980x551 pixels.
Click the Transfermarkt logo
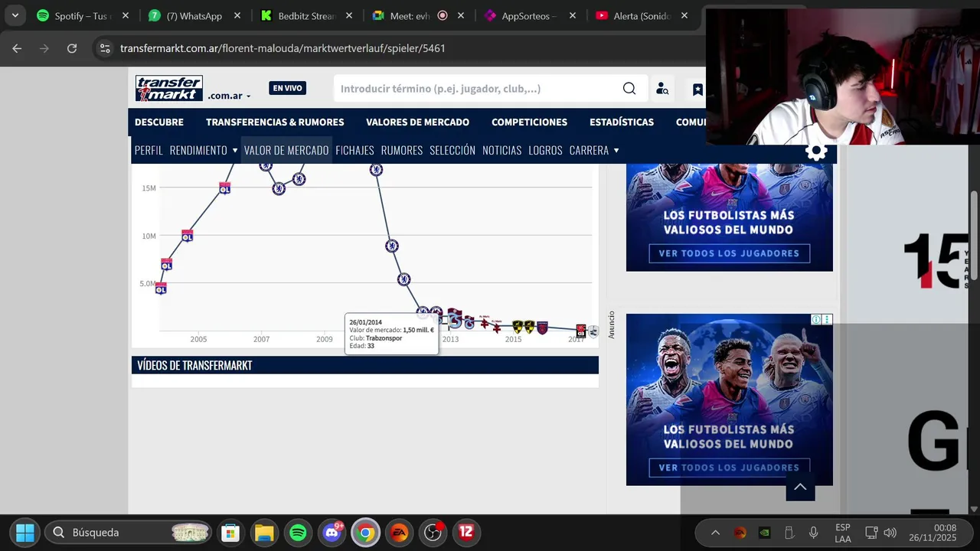click(x=169, y=88)
